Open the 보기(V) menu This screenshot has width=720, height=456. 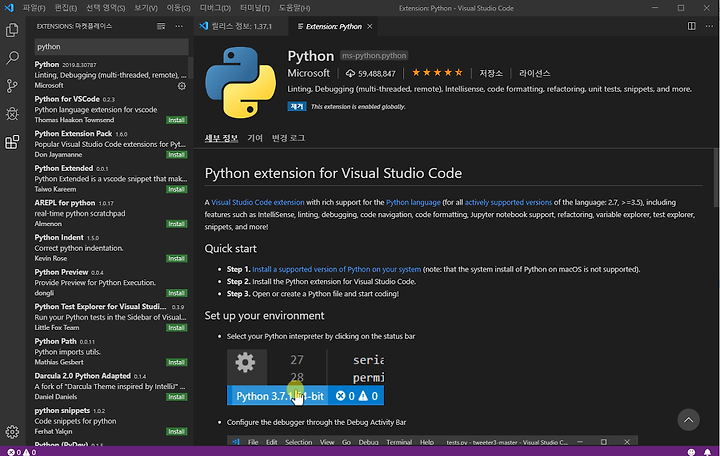(x=146, y=8)
